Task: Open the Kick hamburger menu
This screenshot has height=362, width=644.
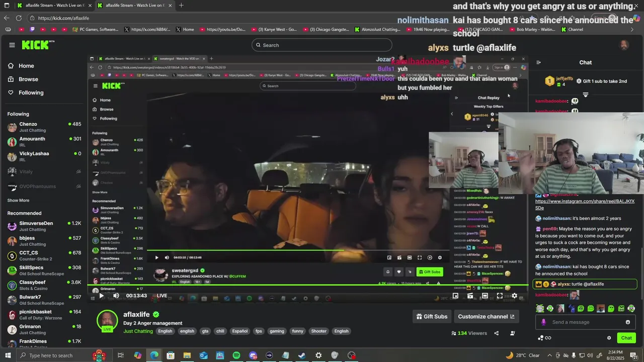Action: click(12, 45)
